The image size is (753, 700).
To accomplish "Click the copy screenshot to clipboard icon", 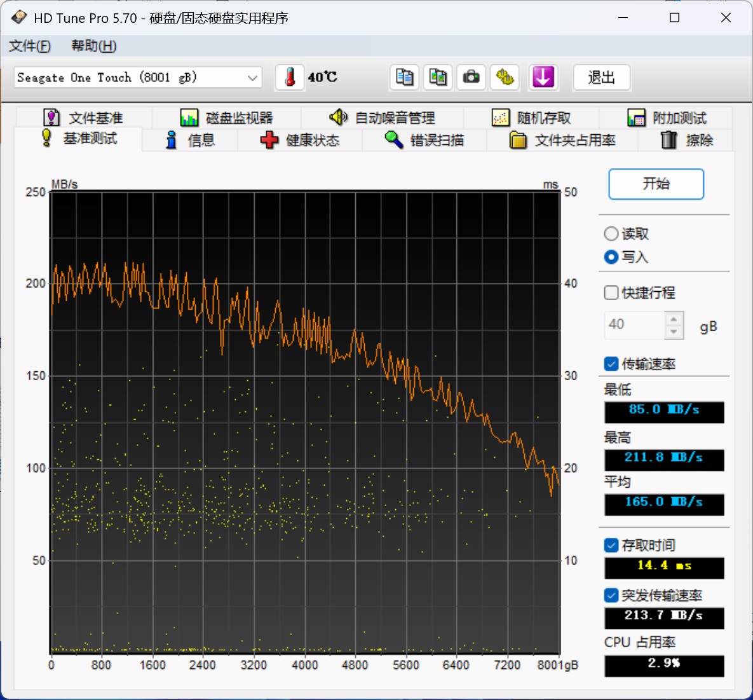I will (x=438, y=78).
